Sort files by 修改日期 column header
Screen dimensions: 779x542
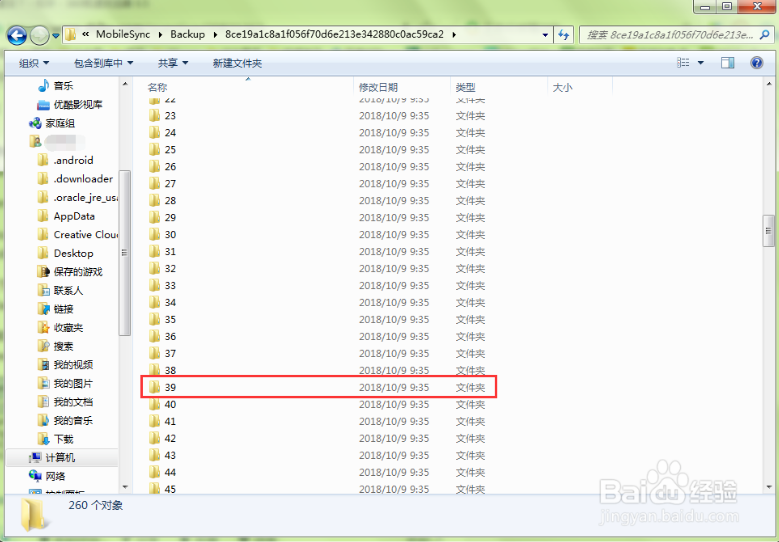[x=378, y=88]
